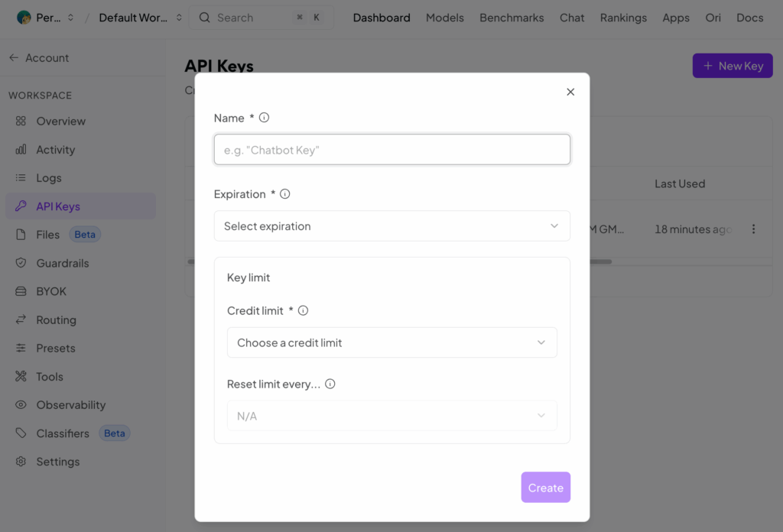Screen dimensions: 783x532
Task: Open the Observability label in sidebar
Action: click(x=71, y=405)
